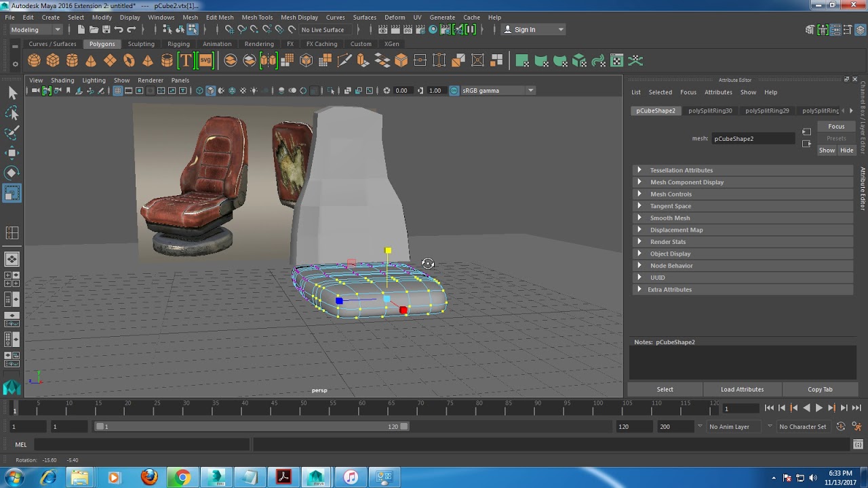Open the sRGB gamma view transform dropdown
The height and width of the screenshot is (488, 868).
pyautogui.click(x=498, y=90)
